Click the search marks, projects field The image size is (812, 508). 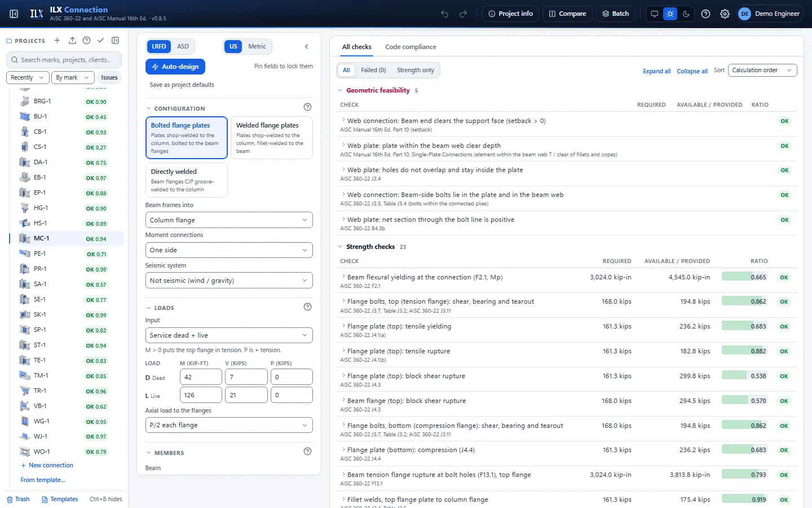tap(64, 60)
